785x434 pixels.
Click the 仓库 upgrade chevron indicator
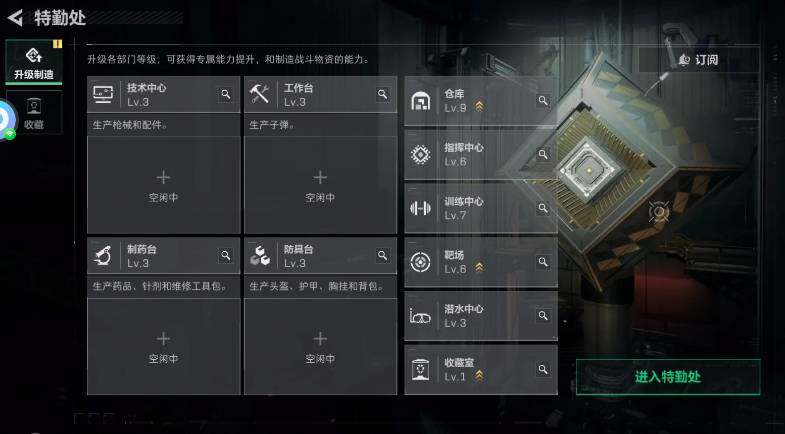[479, 107]
